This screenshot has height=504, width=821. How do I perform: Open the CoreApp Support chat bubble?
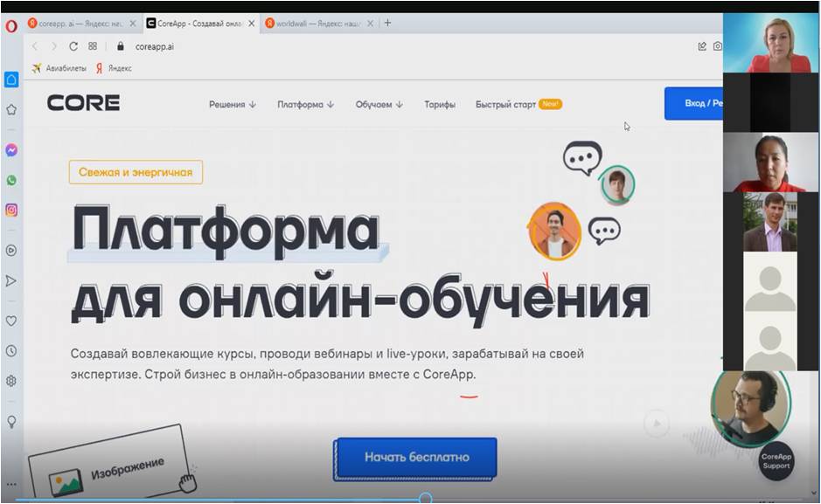click(x=776, y=461)
